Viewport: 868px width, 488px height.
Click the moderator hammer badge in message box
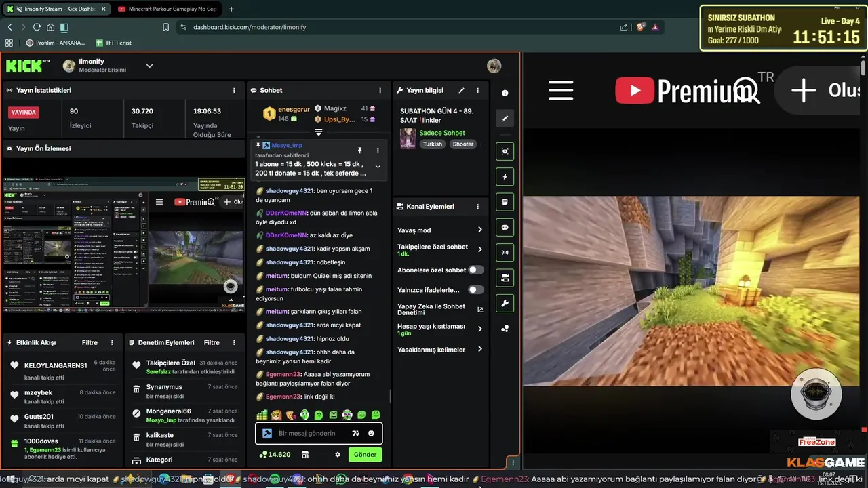[267, 433]
